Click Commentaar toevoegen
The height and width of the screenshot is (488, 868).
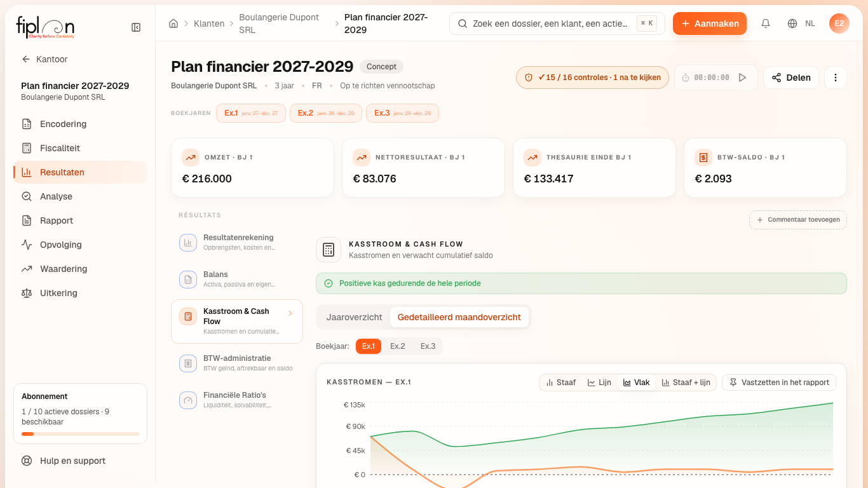click(x=798, y=220)
